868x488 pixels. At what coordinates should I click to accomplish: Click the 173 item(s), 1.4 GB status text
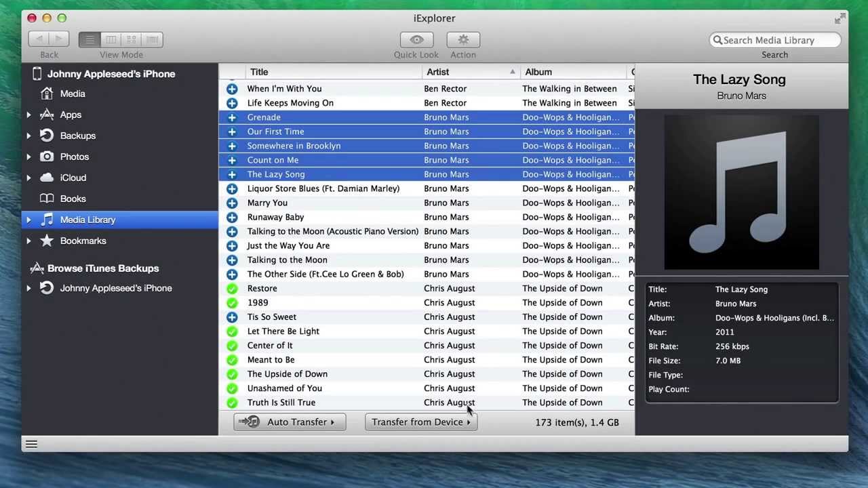577,422
